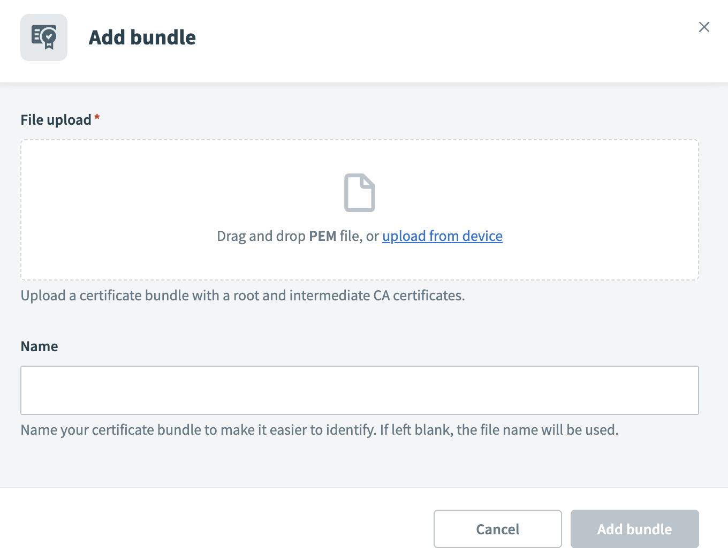The width and height of the screenshot is (728, 560).
Task: Click the file name hint below Name field
Action: point(319,429)
